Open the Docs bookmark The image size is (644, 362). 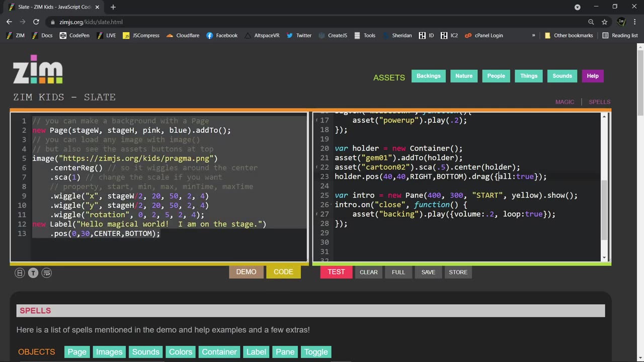point(42,36)
